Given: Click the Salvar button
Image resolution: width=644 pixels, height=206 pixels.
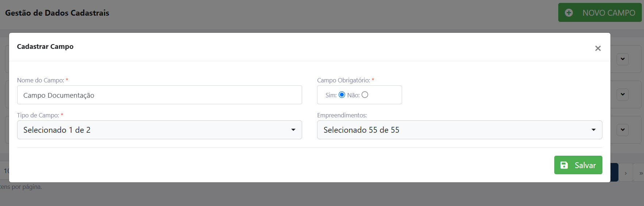Looking at the screenshot, I should (578, 165).
